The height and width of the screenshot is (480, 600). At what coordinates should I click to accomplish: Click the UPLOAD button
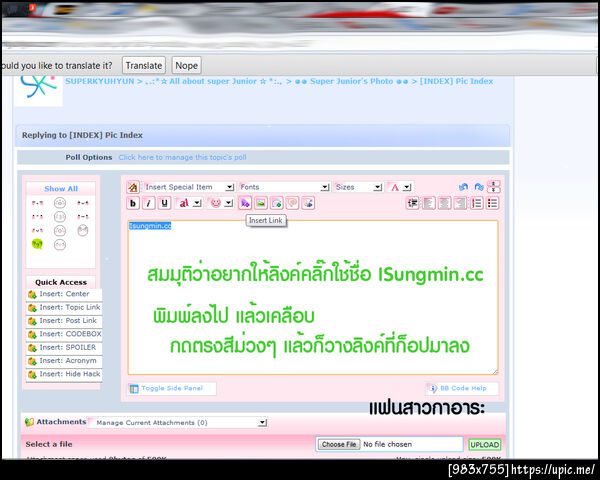(x=484, y=445)
